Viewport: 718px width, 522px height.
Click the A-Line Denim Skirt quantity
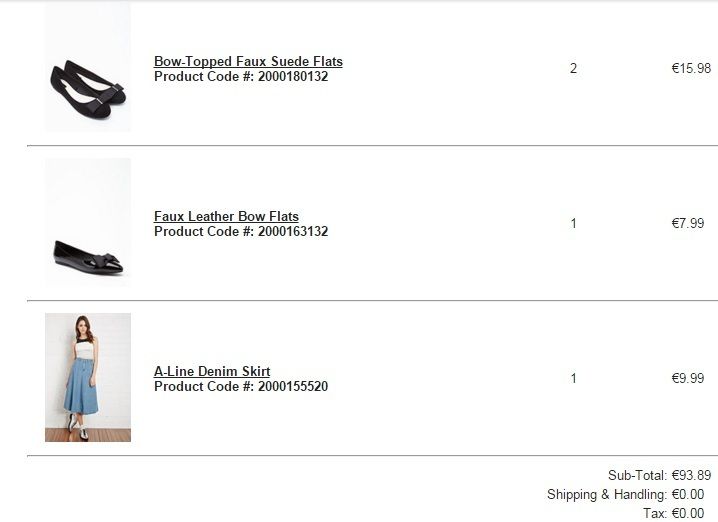point(573,379)
